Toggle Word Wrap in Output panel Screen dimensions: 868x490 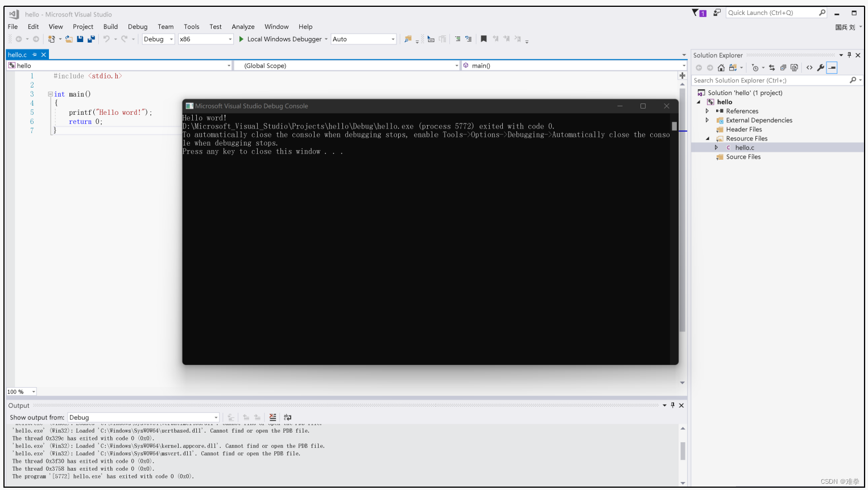287,417
